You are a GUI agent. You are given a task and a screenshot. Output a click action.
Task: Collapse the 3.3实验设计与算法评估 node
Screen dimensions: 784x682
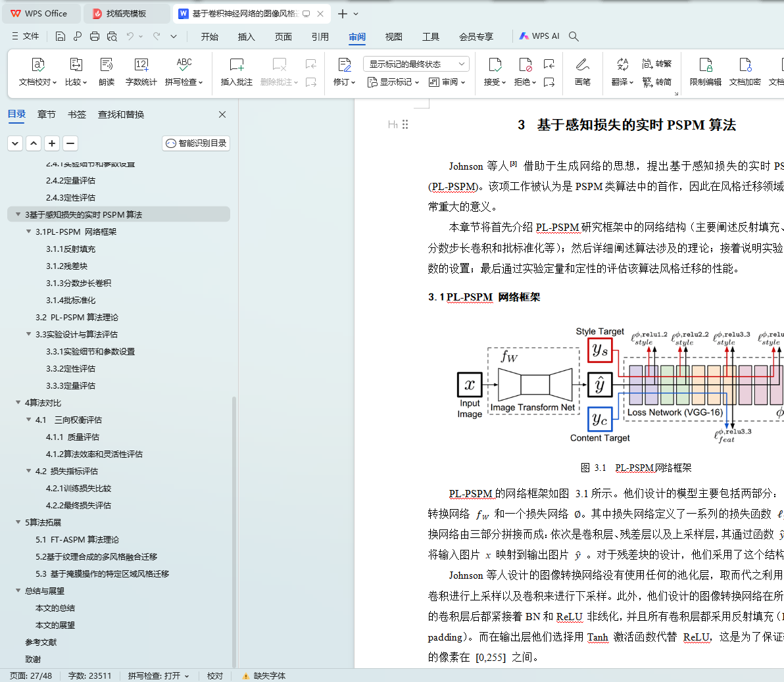tap(28, 334)
